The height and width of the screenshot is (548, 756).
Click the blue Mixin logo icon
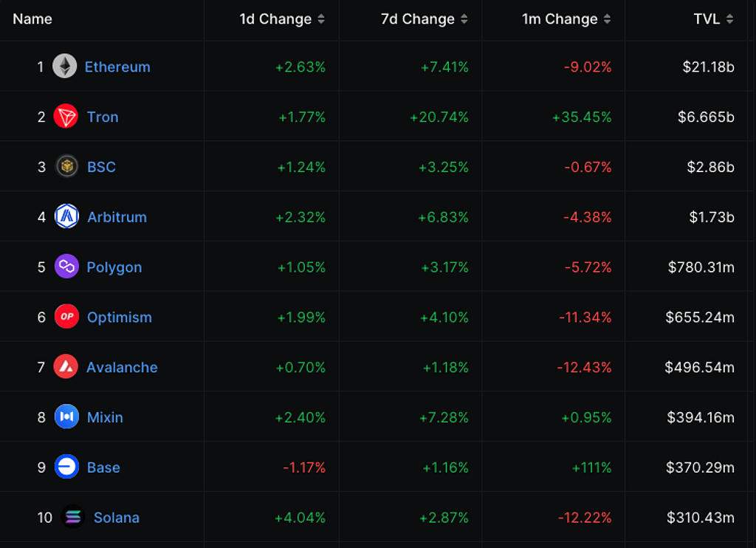[66, 417]
